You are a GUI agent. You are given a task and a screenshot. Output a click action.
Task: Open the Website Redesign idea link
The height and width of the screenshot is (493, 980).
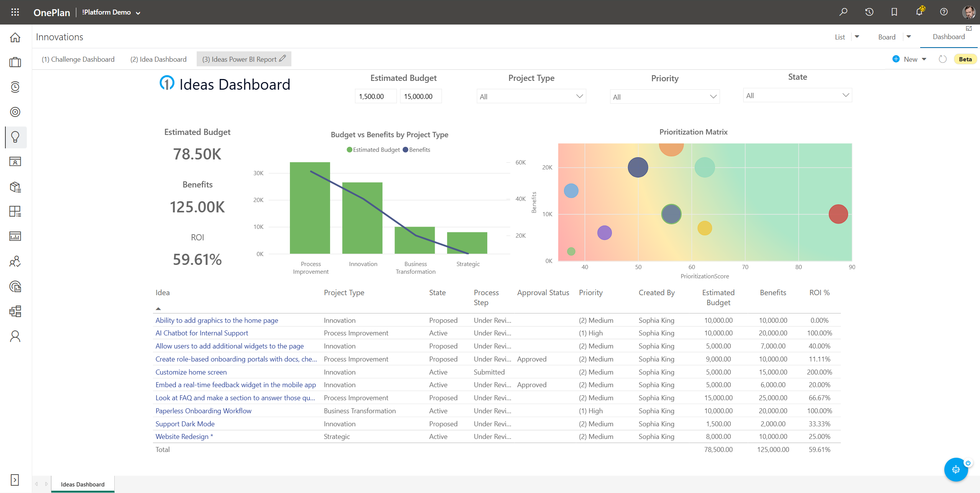point(184,436)
